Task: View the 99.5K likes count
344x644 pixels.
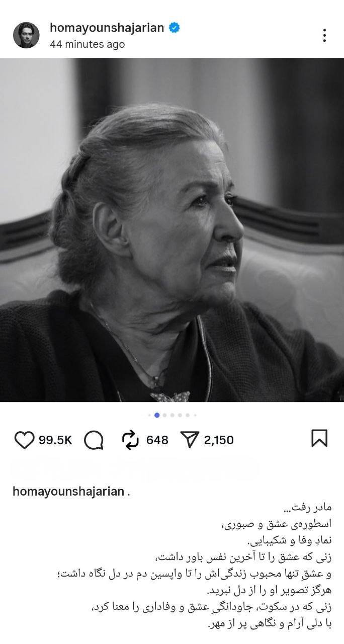Action: tap(55, 440)
